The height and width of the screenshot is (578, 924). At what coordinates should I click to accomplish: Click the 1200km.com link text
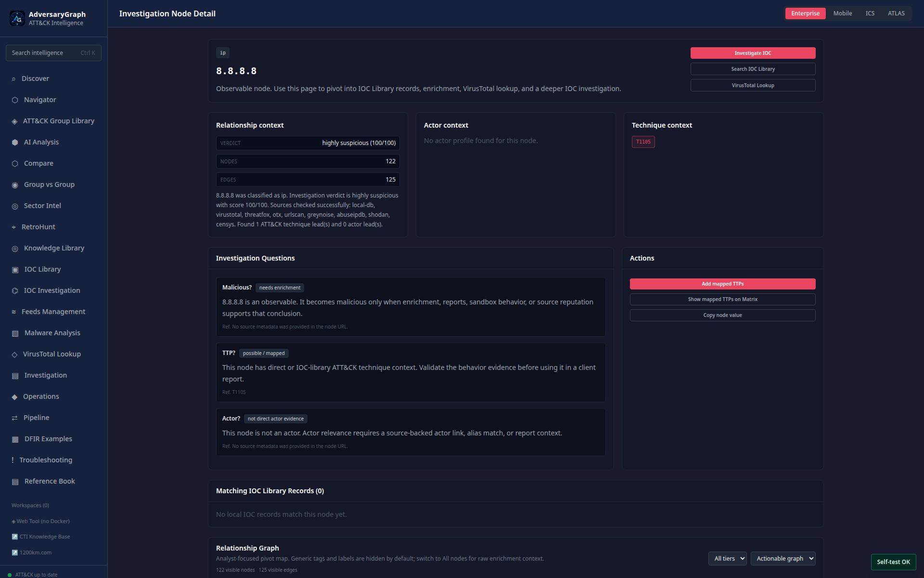(x=36, y=552)
